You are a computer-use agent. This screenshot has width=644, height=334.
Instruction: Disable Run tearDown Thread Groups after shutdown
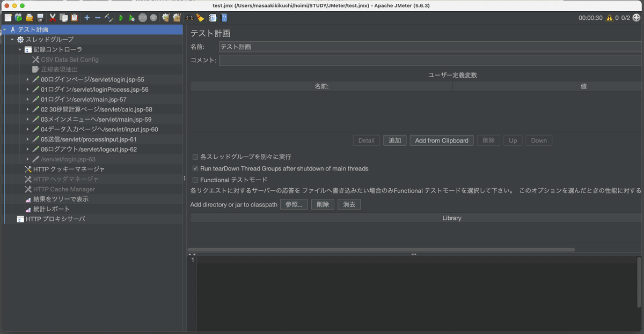(x=195, y=168)
